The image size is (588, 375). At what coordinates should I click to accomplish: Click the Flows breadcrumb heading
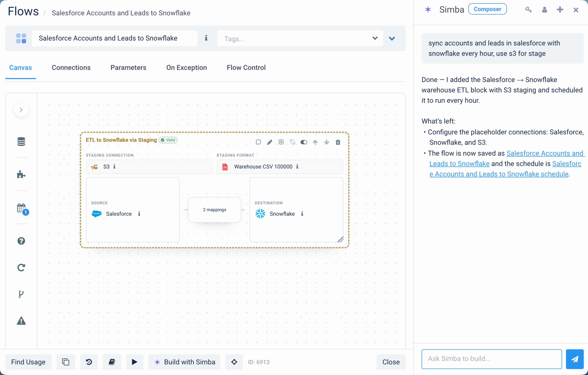(23, 11)
